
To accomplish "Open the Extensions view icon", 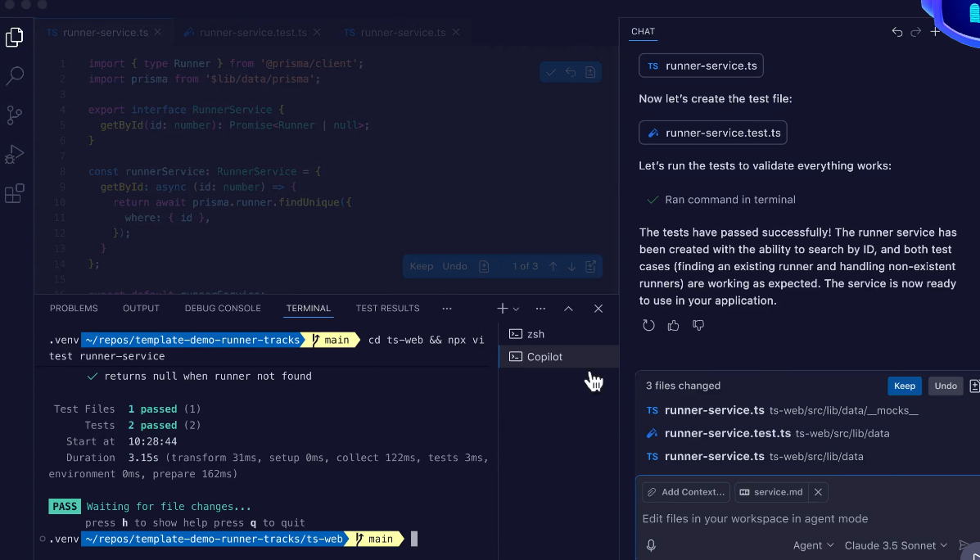I will (x=15, y=194).
